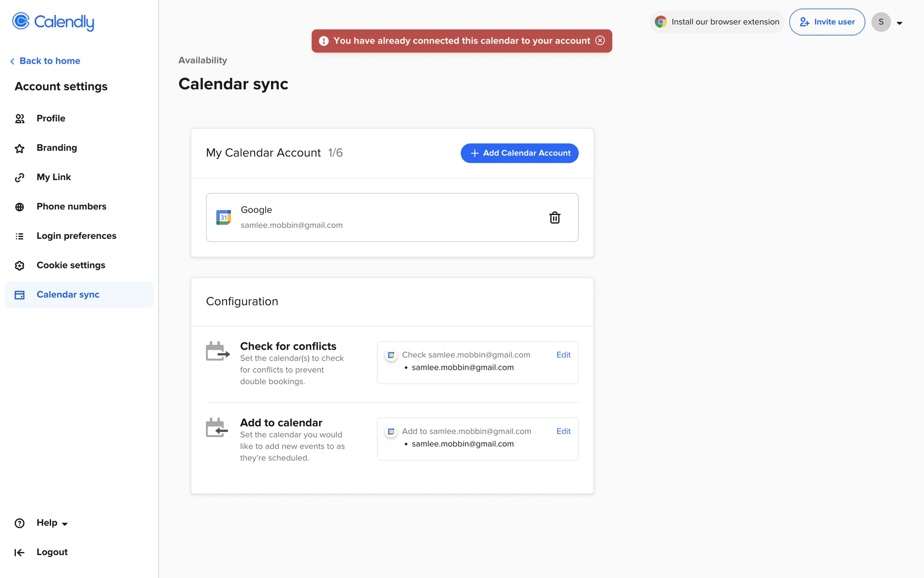Click the user avatar S
Viewport: 924px width, 578px height.
tap(881, 22)
